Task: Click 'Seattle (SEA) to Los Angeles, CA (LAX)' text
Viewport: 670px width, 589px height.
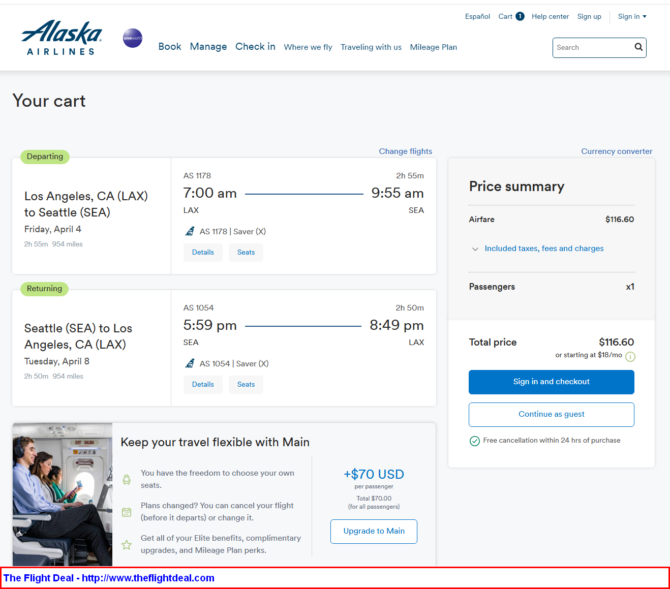Action: 78,336
